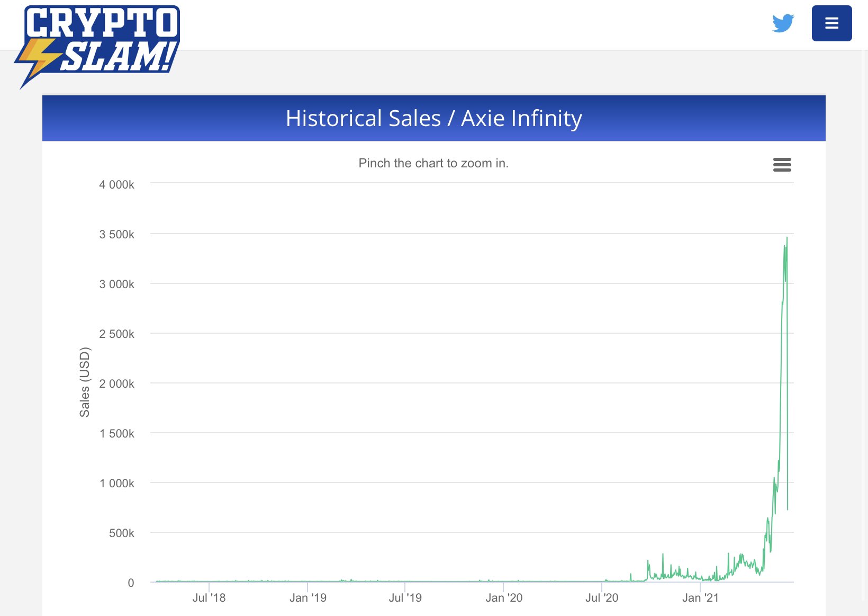
Task: Click the chart context menu hamburger lines
Action: pos(782,165)
